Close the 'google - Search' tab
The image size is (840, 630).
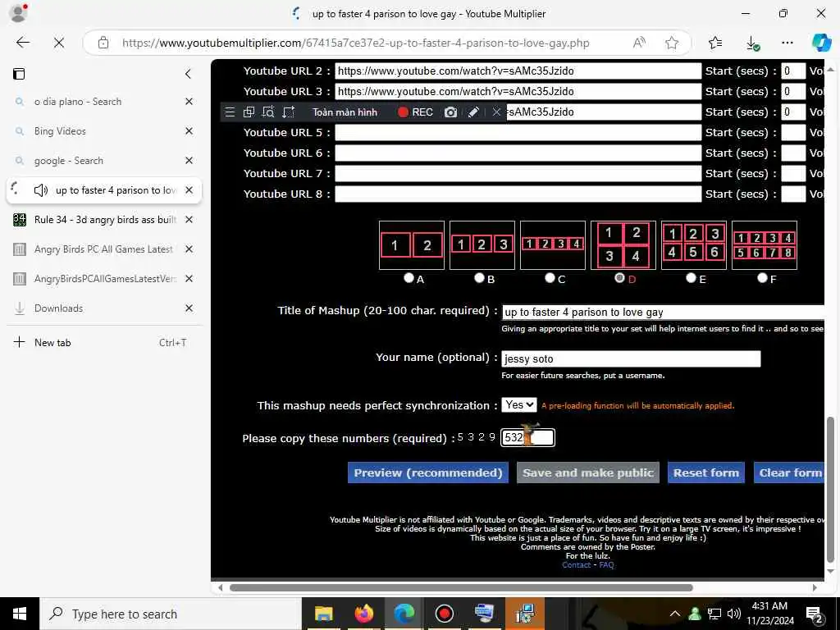click(189, 160)
